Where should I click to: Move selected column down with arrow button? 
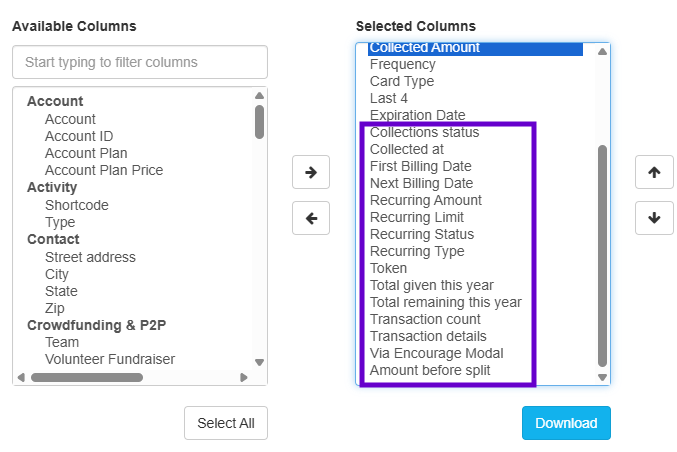tap(654, 217)
